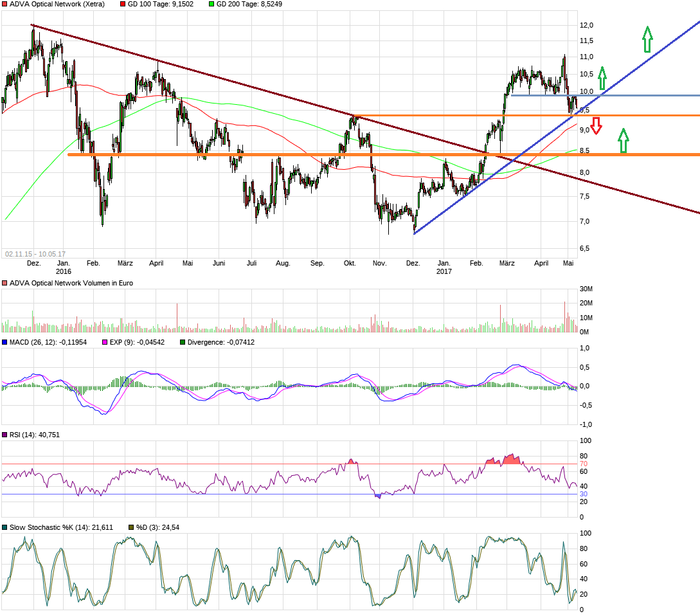Click the '2017' year label under Jan.

[444, 271]
